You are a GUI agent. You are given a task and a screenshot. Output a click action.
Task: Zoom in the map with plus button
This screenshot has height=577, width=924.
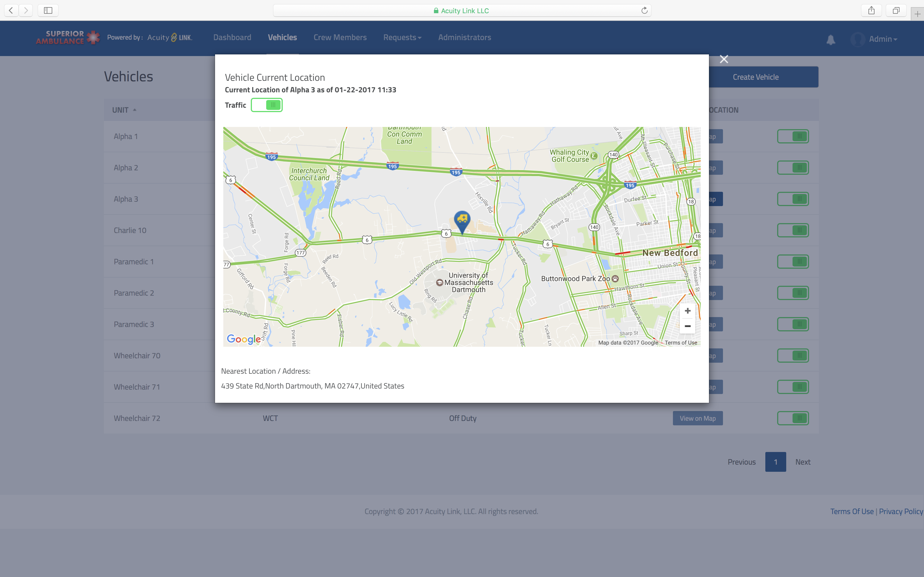pos(687,311)
